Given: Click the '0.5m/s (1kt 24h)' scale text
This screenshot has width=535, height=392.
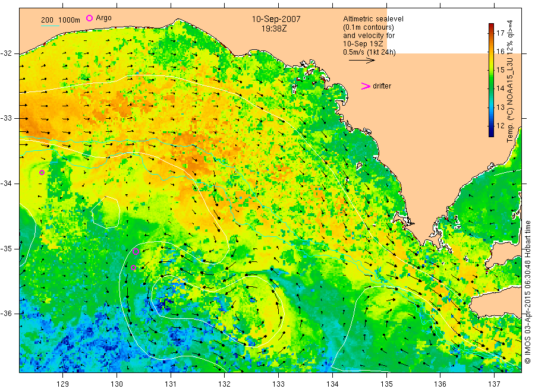Looking at the screenshot, I should [369, 52].
